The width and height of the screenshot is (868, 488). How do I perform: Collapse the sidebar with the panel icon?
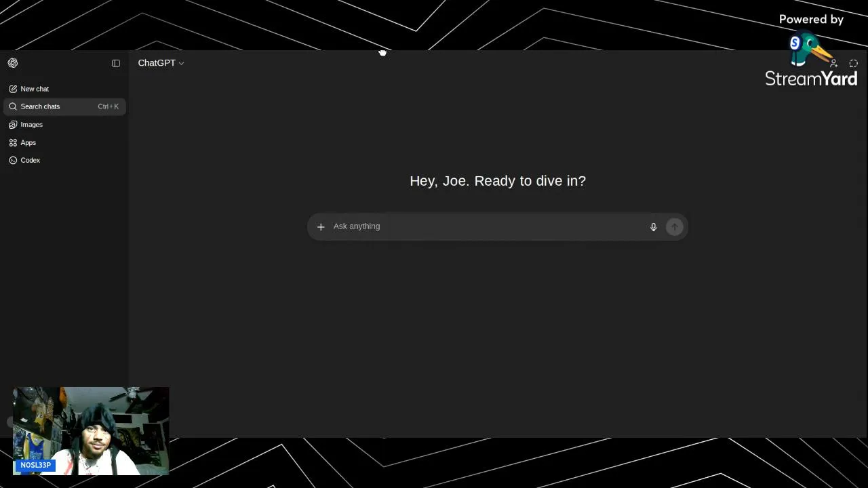click(116, 63)
